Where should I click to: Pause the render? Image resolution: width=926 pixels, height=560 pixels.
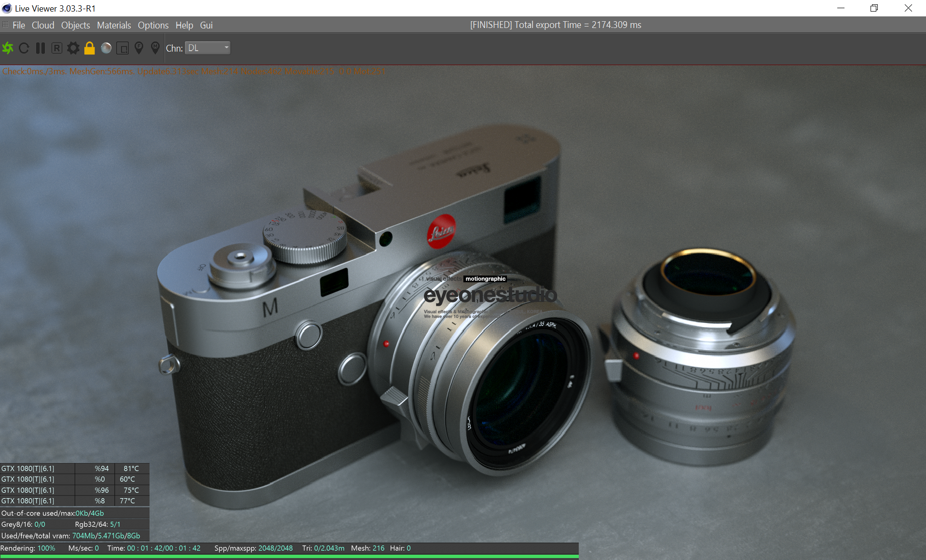pyautogui.click(x=41, y=48)
